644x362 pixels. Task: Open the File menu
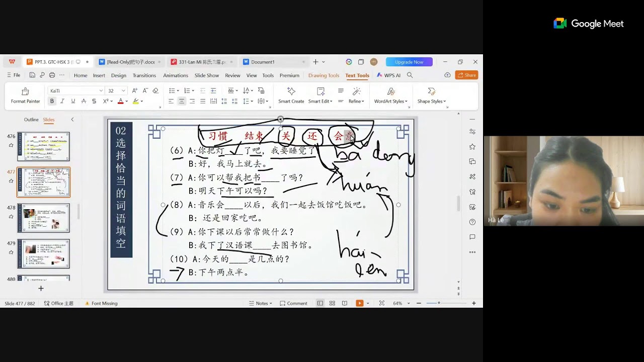tap(14, 75)
